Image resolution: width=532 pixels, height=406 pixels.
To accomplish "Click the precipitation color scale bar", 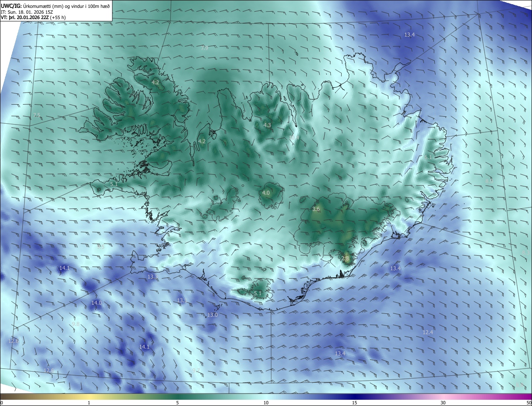I will (x=266, y=396).
